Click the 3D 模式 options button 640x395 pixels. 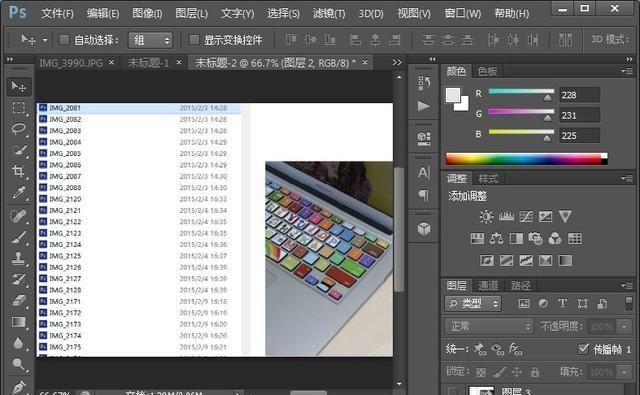pos(611,40)
